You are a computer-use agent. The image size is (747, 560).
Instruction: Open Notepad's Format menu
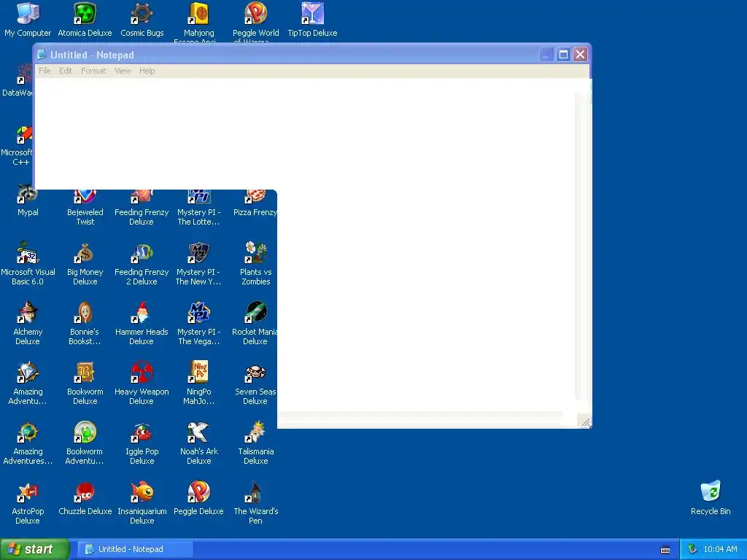[93, 71]
